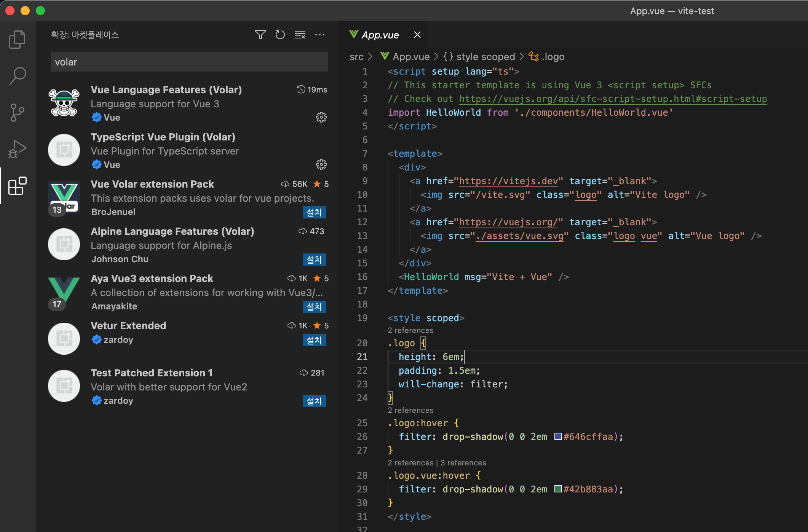Click the HelloWorld component tag on line 16
Image resolution: width=808 pixels, height=532 pixels.
point(431,277)
